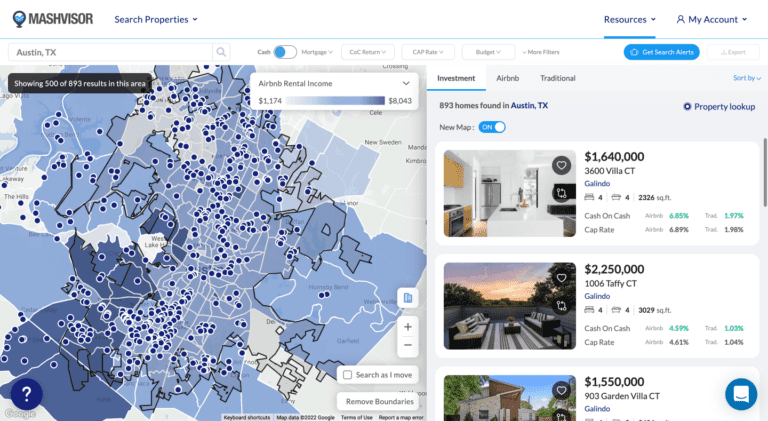Switch to the Traditional tab
This screenshot has width=768, height=421.
click(557, 78)
